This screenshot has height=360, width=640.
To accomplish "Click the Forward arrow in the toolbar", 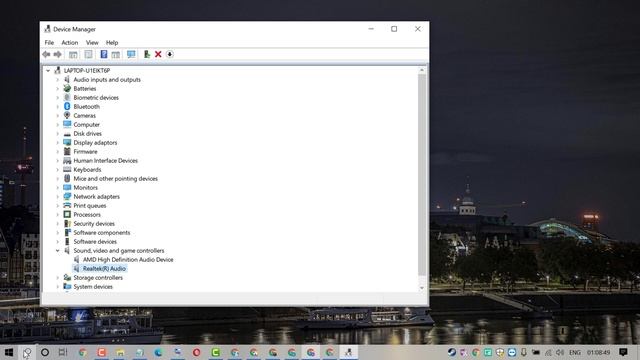I will tap(58, 54).
